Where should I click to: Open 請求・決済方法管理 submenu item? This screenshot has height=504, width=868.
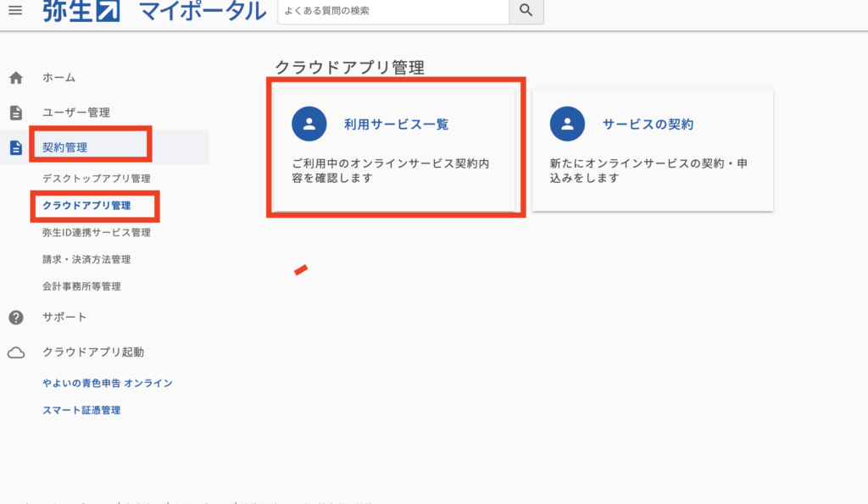click(86, 260)
